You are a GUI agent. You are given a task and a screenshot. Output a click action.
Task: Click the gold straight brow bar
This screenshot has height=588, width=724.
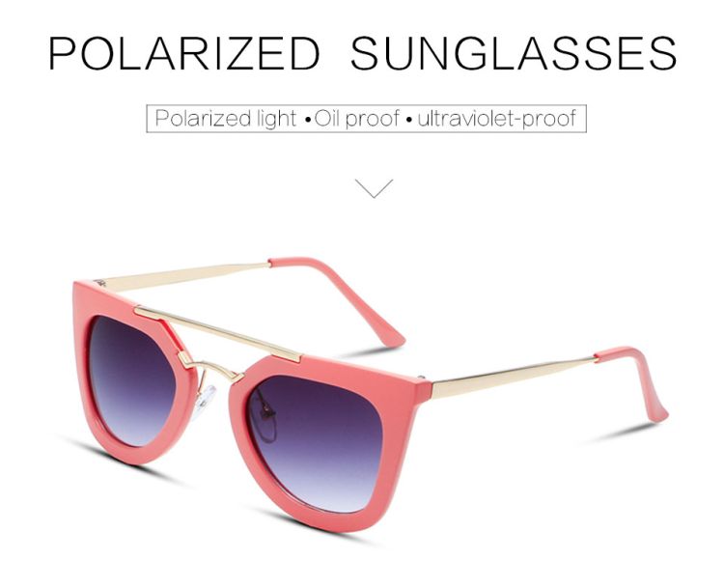(x=217, y=332)
